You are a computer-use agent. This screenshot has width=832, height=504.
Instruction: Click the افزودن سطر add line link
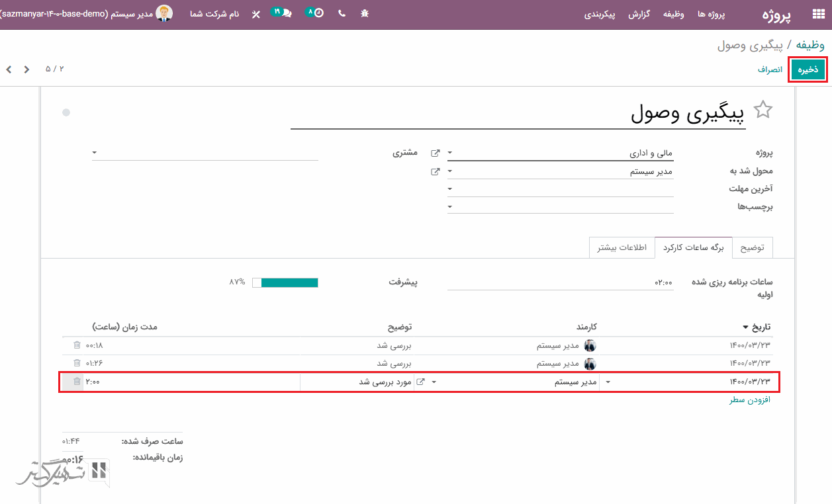coord(750,400)
